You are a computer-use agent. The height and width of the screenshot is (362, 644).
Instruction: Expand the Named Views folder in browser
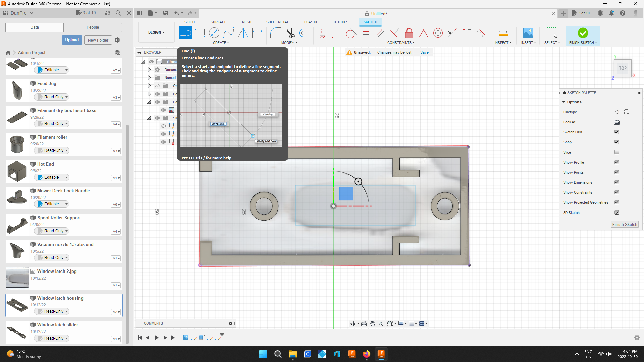pos(149,77)
